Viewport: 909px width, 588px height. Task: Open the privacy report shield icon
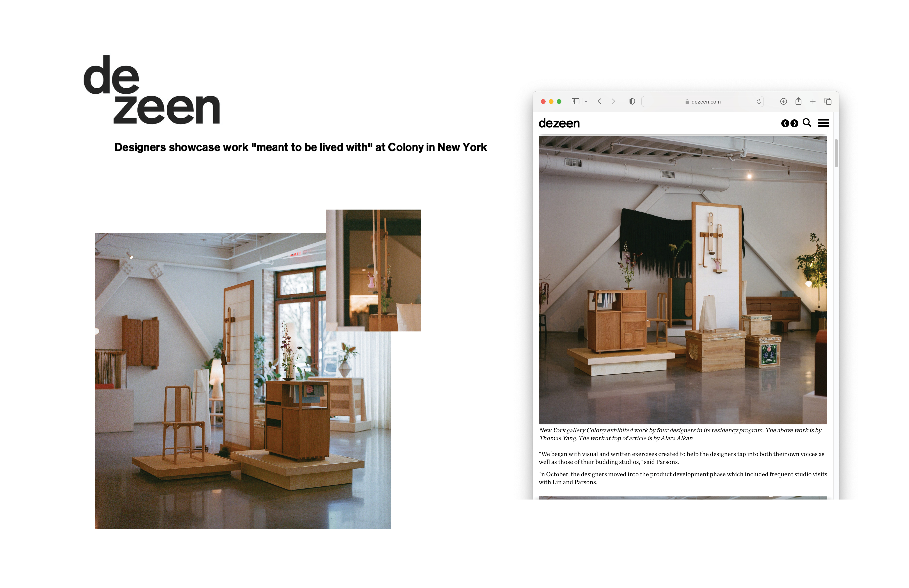coord(632,101)
